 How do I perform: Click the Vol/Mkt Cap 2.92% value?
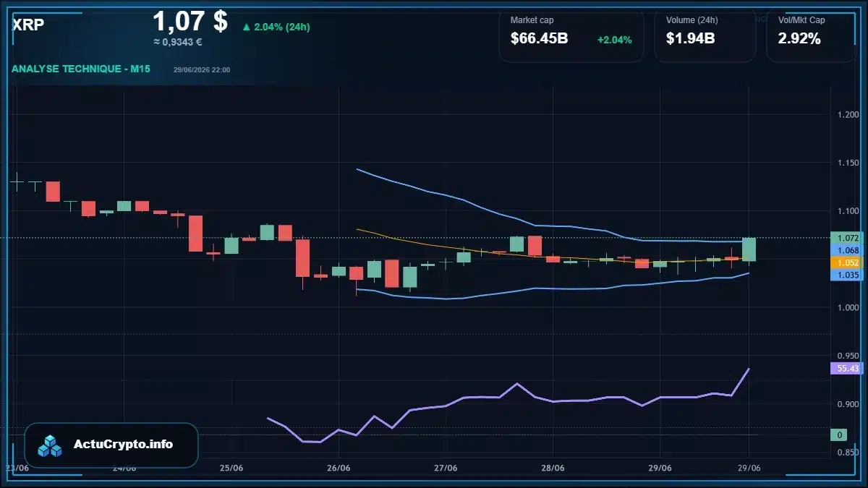click(x=799, y=39)
